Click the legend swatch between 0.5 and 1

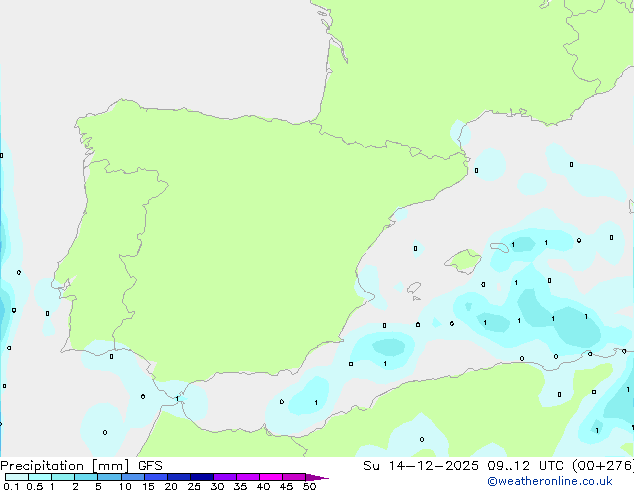coord(40,477)
